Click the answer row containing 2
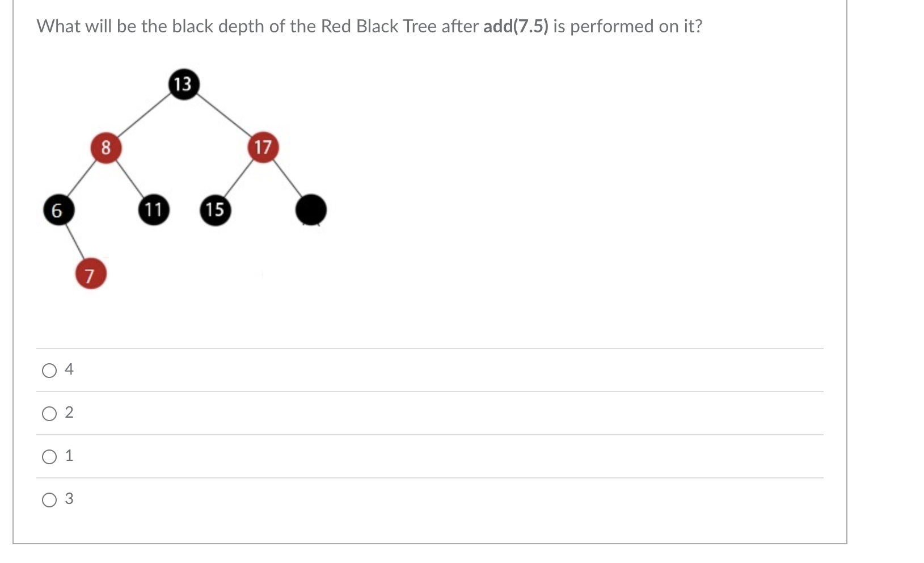This screenshot has height=563, width=924. (397, 414)
